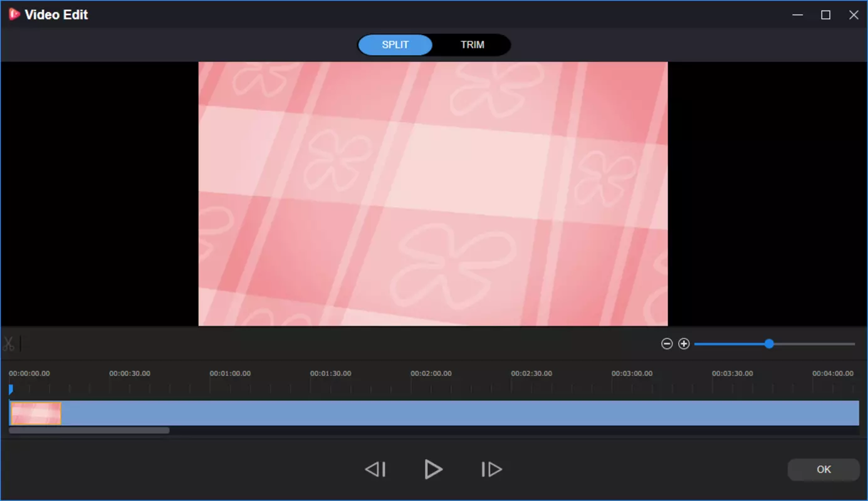Click the scissors split icon
The width and height of the screenshot is (868, 501).
[x=9, y=344]
